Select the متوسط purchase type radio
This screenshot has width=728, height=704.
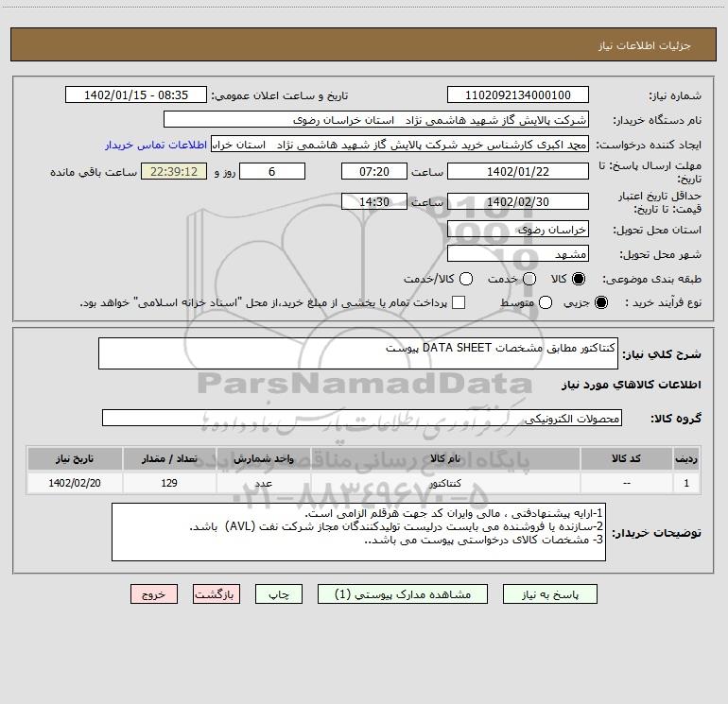pyautogui.click(x=546, y=302)
